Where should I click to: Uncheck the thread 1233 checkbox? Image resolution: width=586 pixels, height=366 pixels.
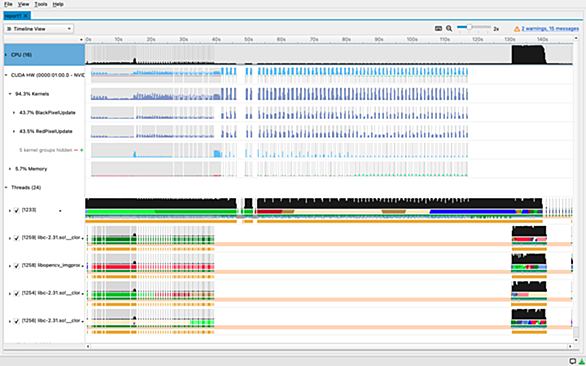(x=17, y=210)
